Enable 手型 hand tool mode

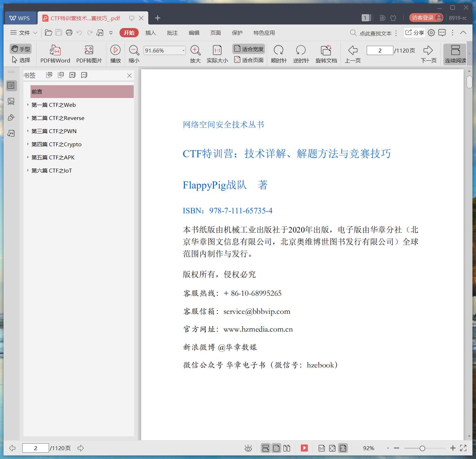point(21,49)
